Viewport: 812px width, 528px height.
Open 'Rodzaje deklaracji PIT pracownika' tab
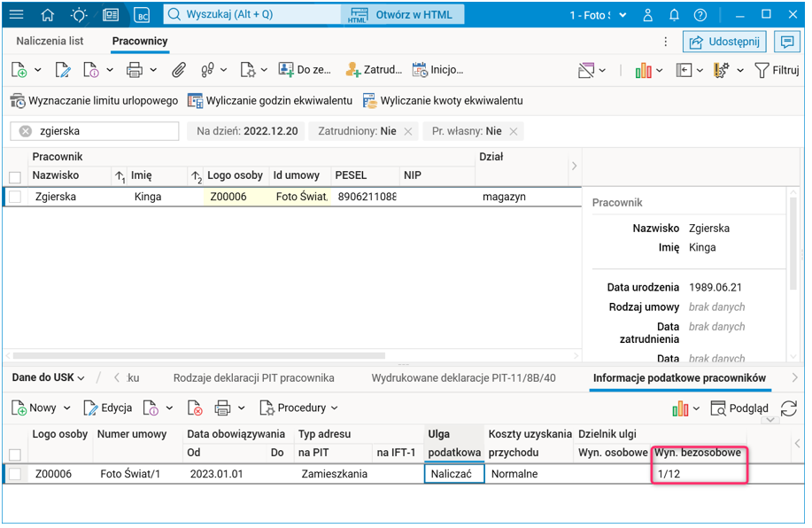[254, 379]
